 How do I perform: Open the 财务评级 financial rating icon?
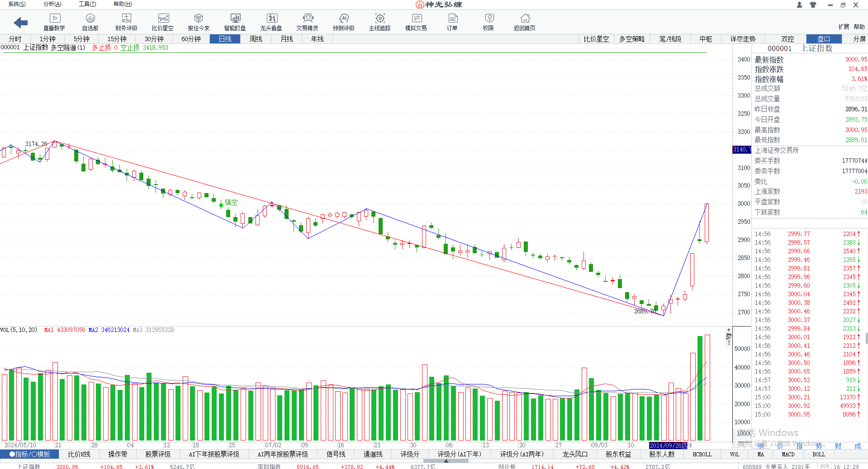pos(126,22)
